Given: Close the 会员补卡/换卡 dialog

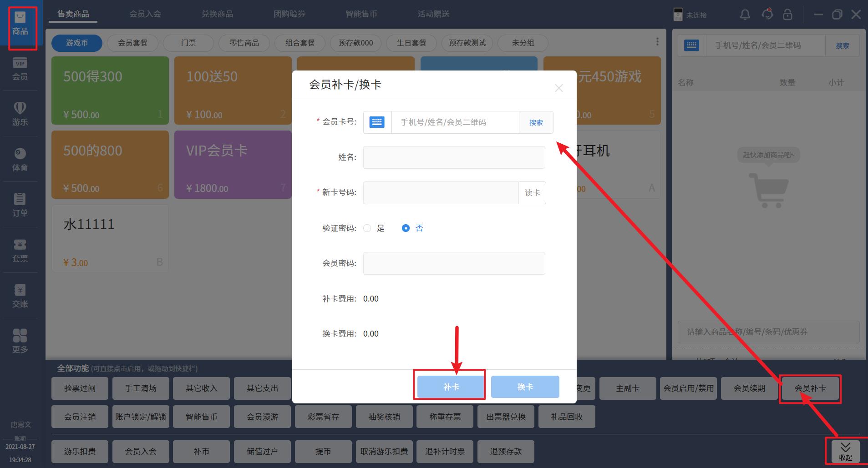Looking at the screenshot, I should (559, 88).
